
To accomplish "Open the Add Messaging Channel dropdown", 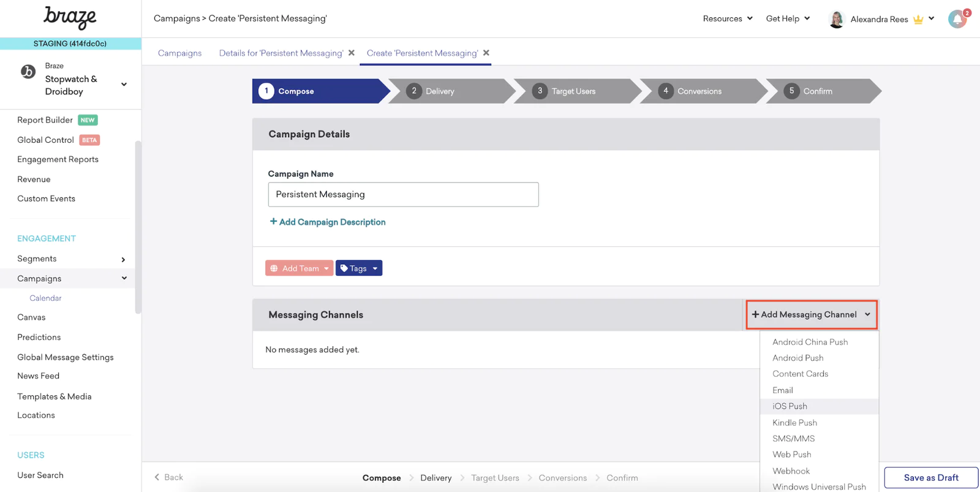I will tap(811, 314).
